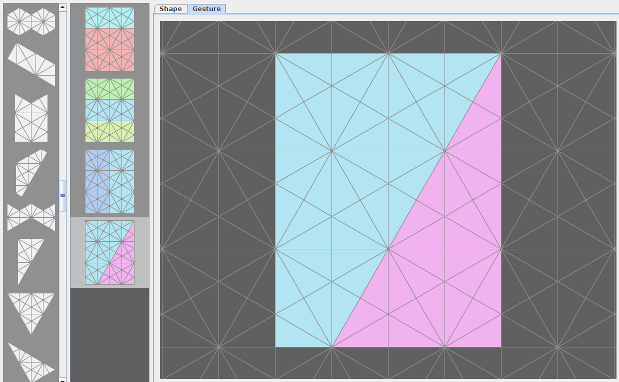Open the green, cyan and yellow striped thumbnail
Screen dimensions: 619x382
[x=110, y=110]
